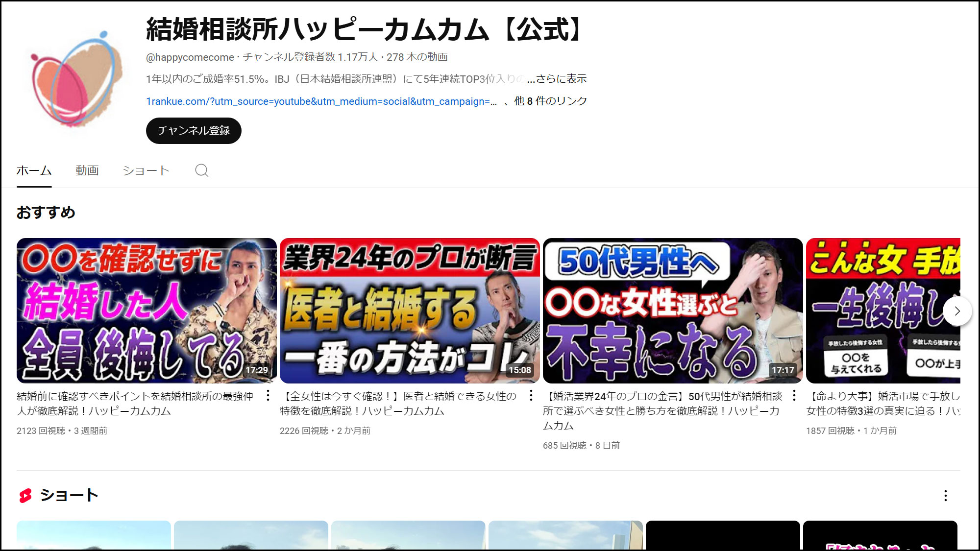
Task: Click the 685 回視聴・8 日前 text
Action: pyautogui.click(x=581, y=446)
